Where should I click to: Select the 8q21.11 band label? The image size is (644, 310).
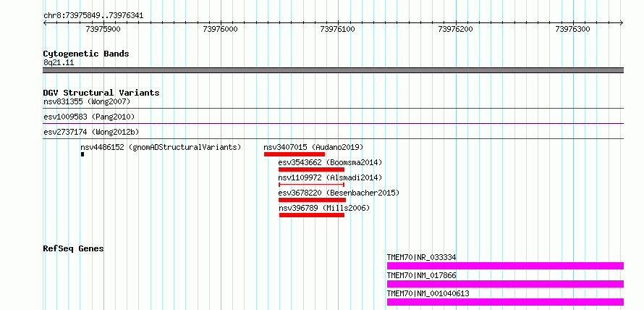click(59, 63)
